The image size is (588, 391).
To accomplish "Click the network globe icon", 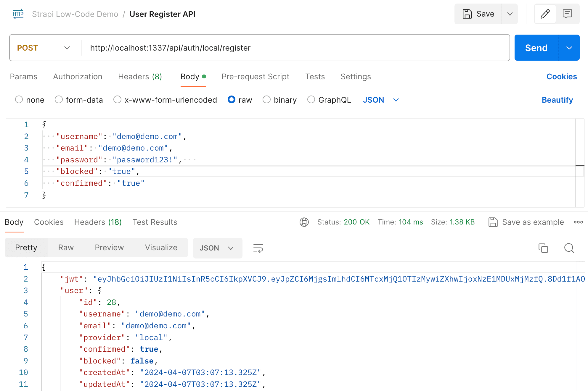I will click(304, 222).
